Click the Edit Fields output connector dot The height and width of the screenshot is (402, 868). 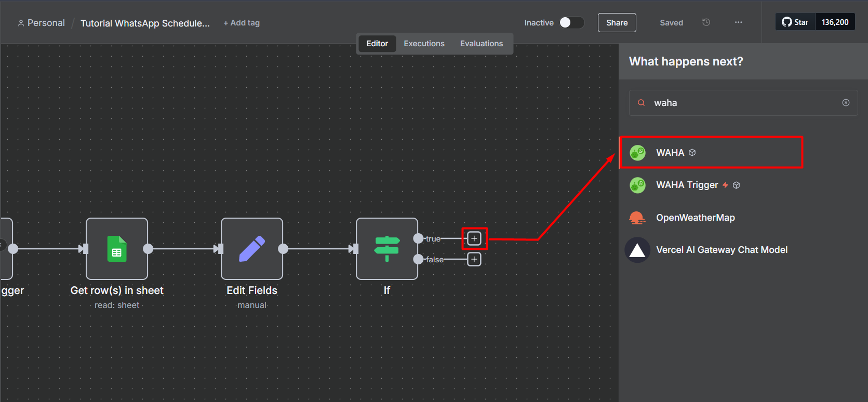tap(283, 249)
